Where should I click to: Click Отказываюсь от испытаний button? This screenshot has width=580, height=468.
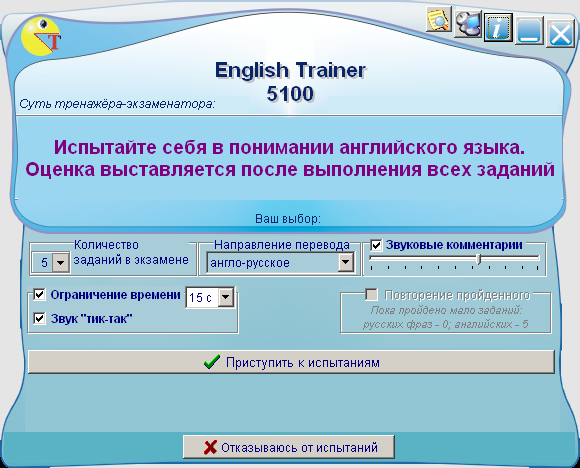click(x=289, y=447)
